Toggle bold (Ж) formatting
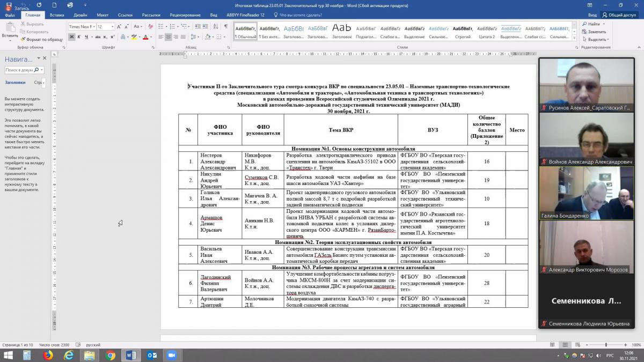This screenshot has height=362, width=644. click(72, 37)
